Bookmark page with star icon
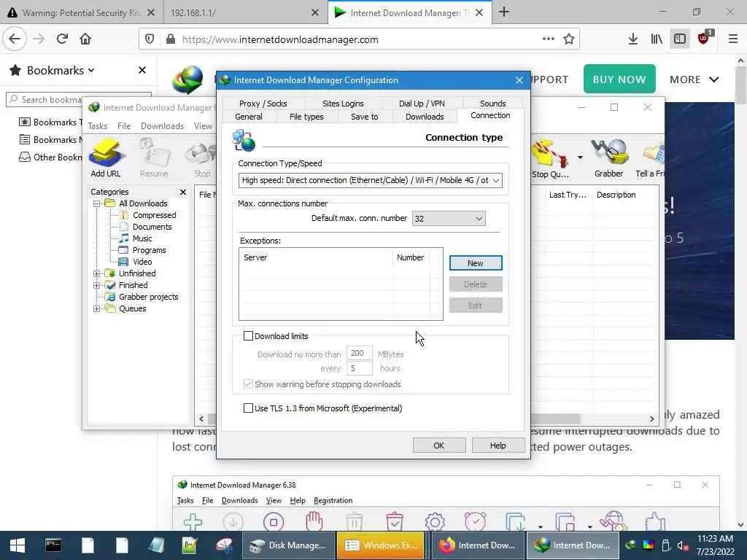This screenshot has width=747, height=560. click(x=569, y=39)
